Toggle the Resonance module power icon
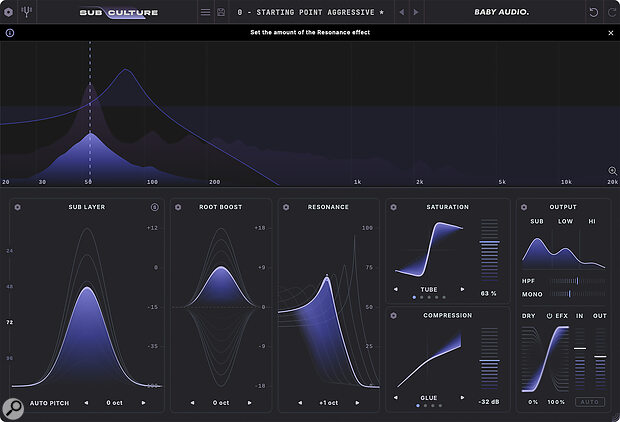Image resolution: width=620 pixels, height=422 pixels. tap(286, 207)
